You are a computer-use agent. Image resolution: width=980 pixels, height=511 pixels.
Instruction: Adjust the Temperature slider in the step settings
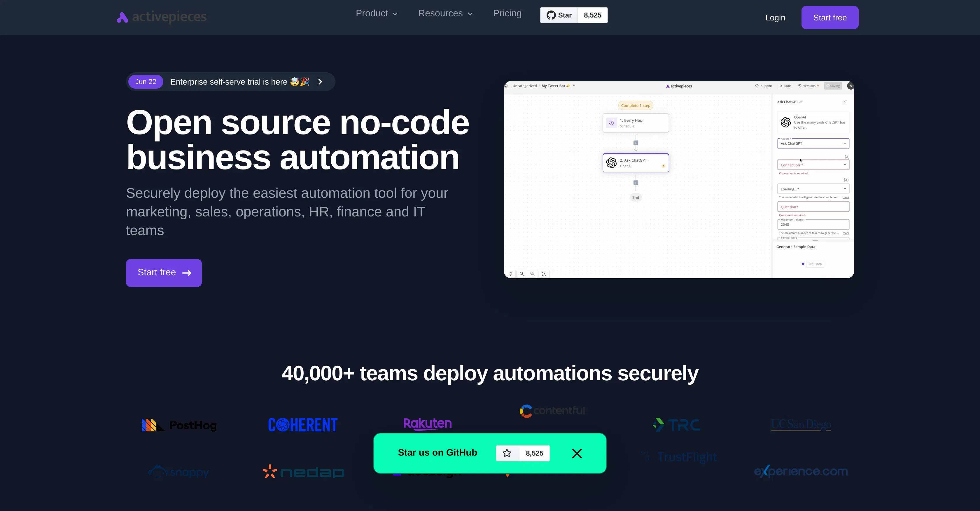(x=813, y=240)
